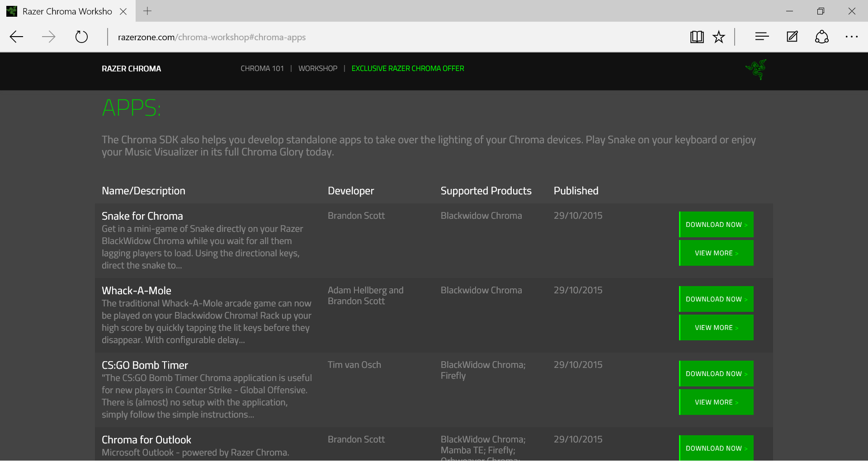Click the Developer column header

point(351,191)
